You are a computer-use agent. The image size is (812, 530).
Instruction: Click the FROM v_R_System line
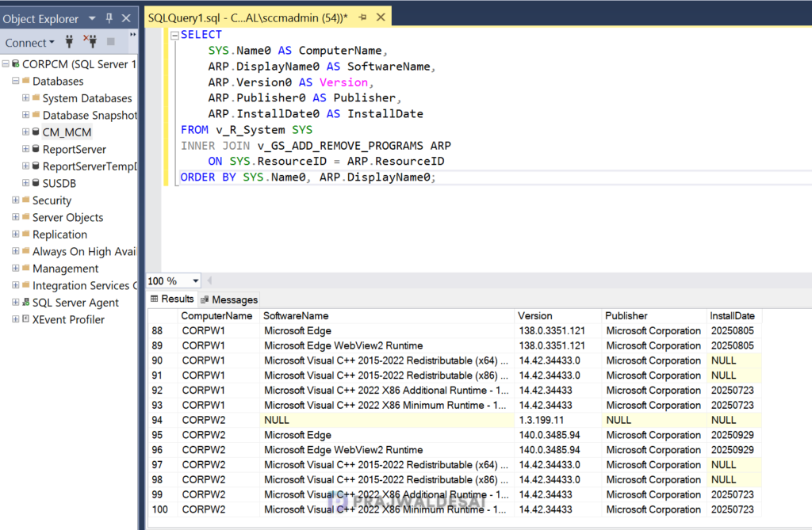[247, 130]
